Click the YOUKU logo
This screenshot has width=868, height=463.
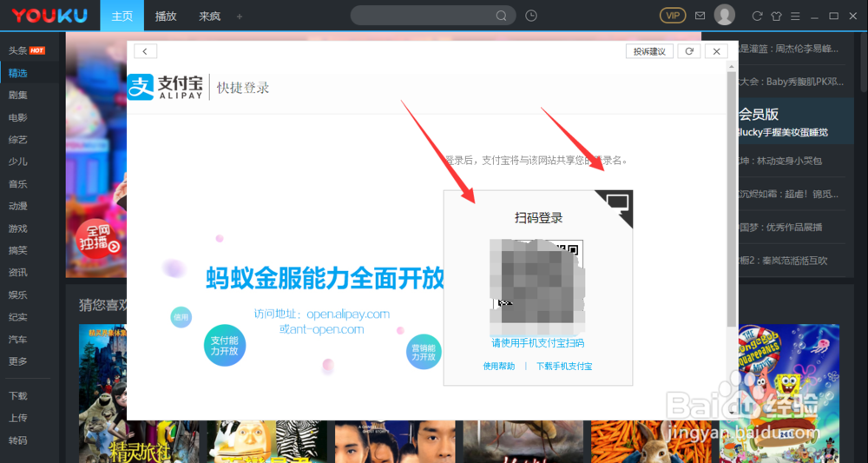click(x=49, y=16)
